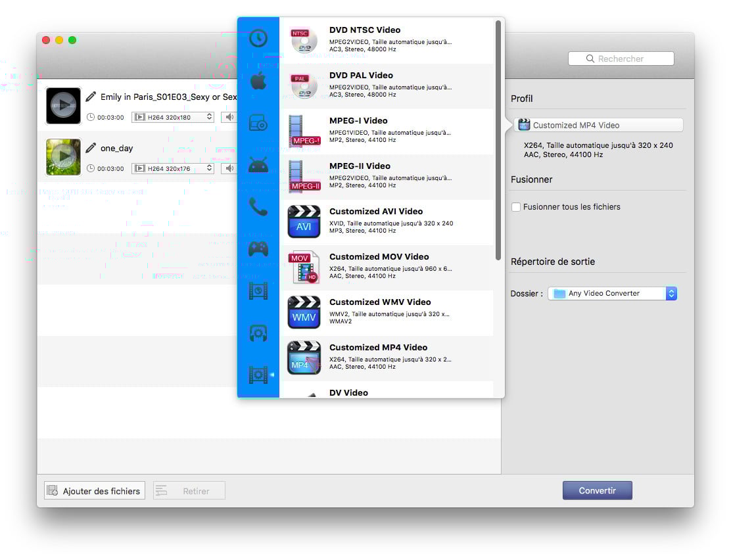Open H264 320x176 stream dropdown
Image resolution: width=731 pixels, height=560 pixels.
coord(173,168)
